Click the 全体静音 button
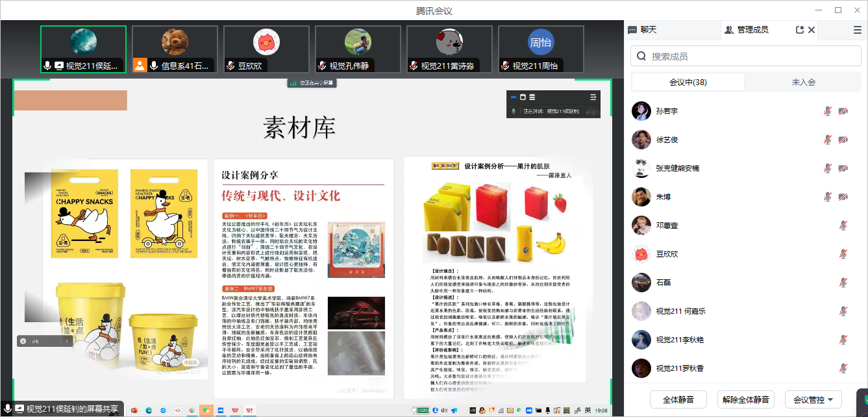The width and height of the screenshot is (868, 417). click(x=678, y=399)
